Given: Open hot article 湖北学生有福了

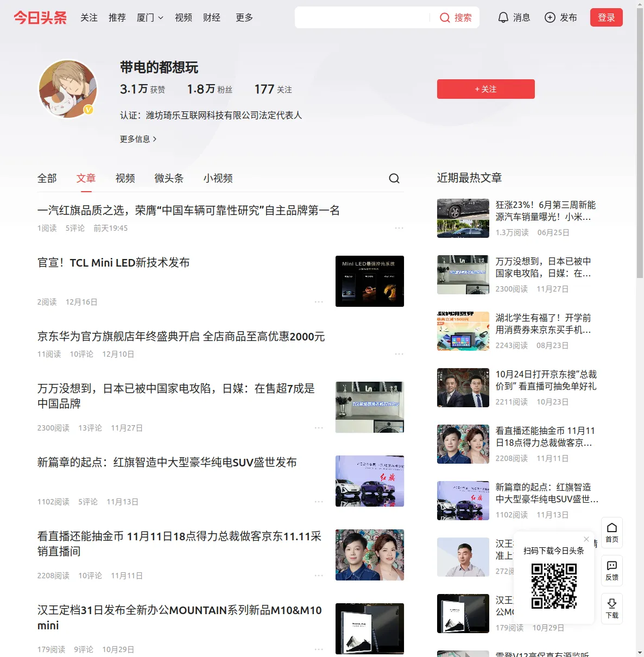Looking at the screenshot, I should pyautogui.click(x=544, y=324).
